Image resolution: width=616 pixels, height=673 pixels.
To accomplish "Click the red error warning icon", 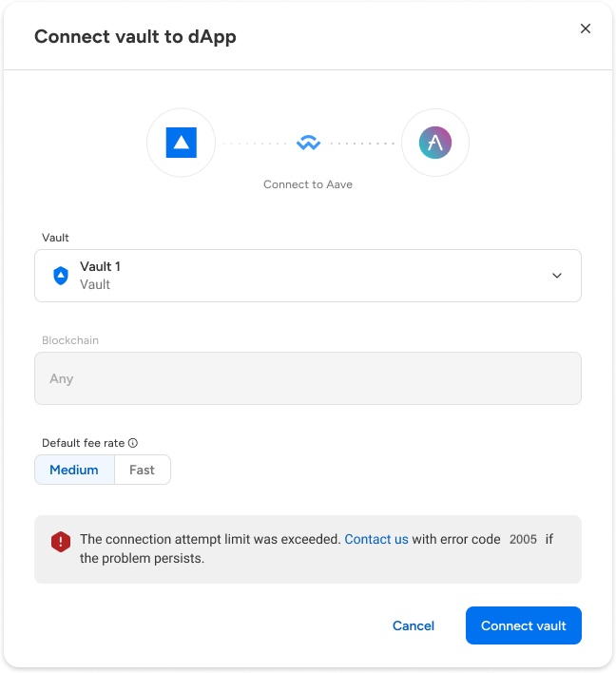I will pyautogui.click(x=61, y=541).
